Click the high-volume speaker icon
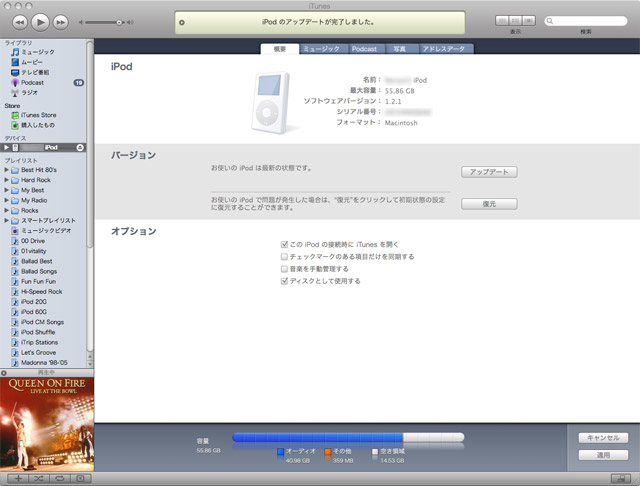640x486 pixels. pyautogui.click(x=130, y=22)
